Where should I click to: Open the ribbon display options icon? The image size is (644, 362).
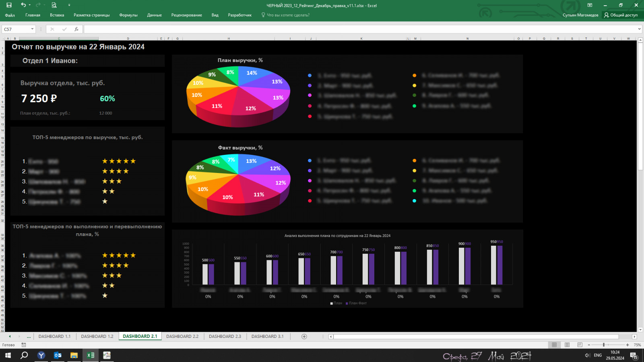point(590,5)
